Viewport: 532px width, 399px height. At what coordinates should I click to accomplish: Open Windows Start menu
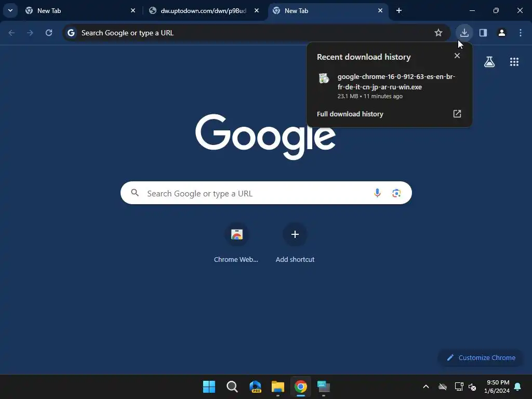pyautogui.click(x=209, y=387)
